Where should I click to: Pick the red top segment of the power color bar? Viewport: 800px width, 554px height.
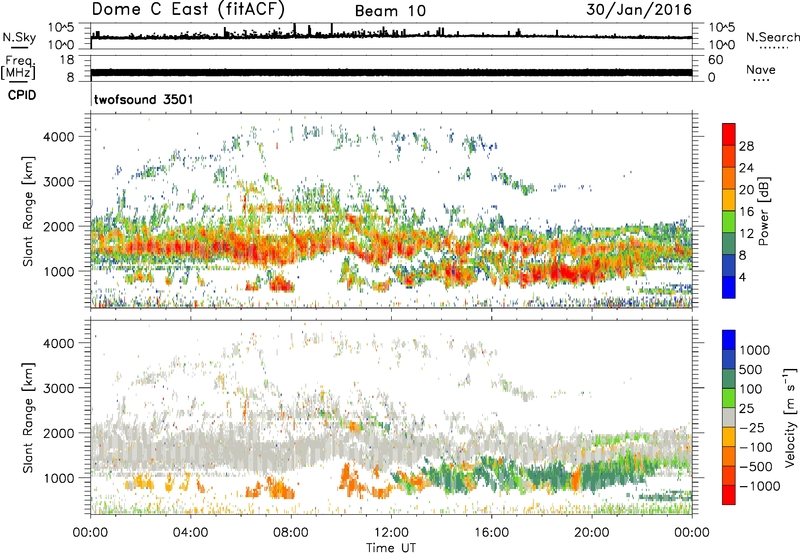point(729,135)
